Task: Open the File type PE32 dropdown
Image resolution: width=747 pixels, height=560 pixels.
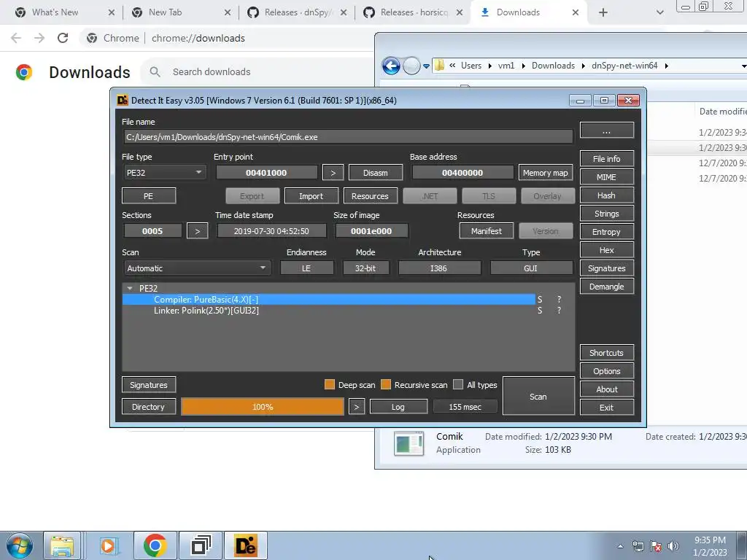Action: 164,172
